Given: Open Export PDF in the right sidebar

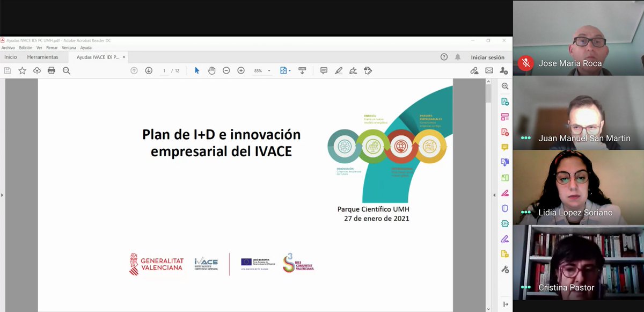Looking at the screenshot, I should 504,102.
